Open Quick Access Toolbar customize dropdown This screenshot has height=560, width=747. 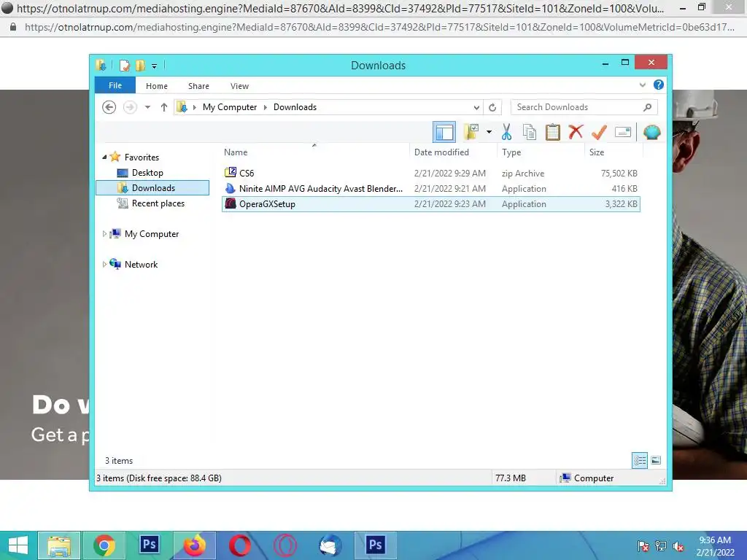154,66
